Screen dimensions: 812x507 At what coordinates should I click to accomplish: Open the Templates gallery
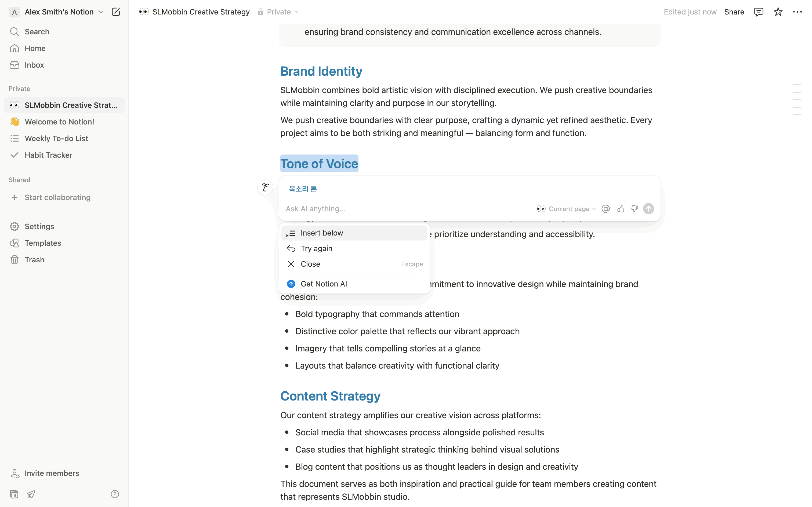(43, 243)
